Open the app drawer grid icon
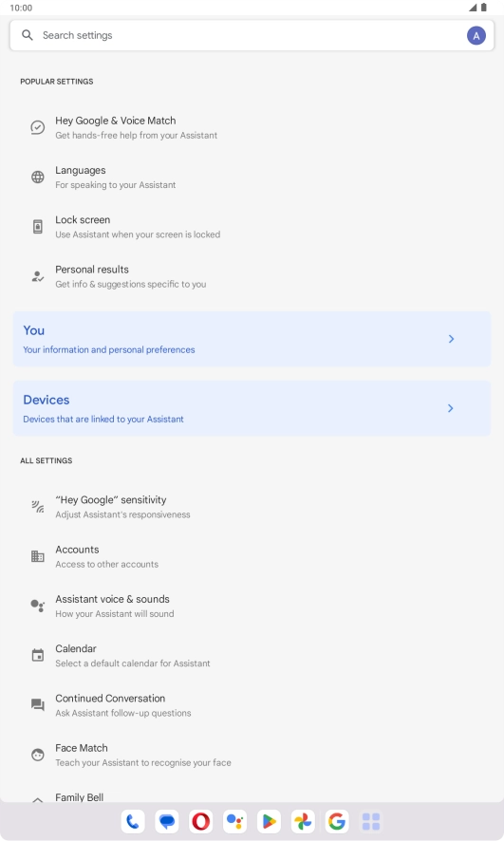 [371, 821]
